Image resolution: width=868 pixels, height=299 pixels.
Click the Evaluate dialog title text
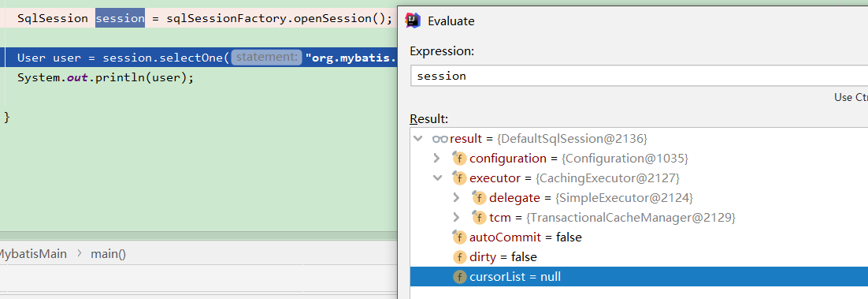click(x=451, y=21)
